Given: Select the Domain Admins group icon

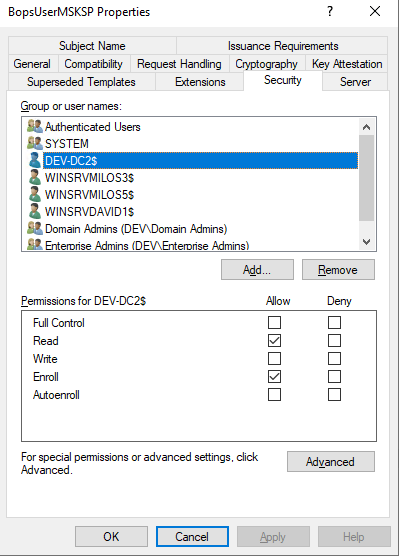Looking at the screenshot, I should pos(35,228).
